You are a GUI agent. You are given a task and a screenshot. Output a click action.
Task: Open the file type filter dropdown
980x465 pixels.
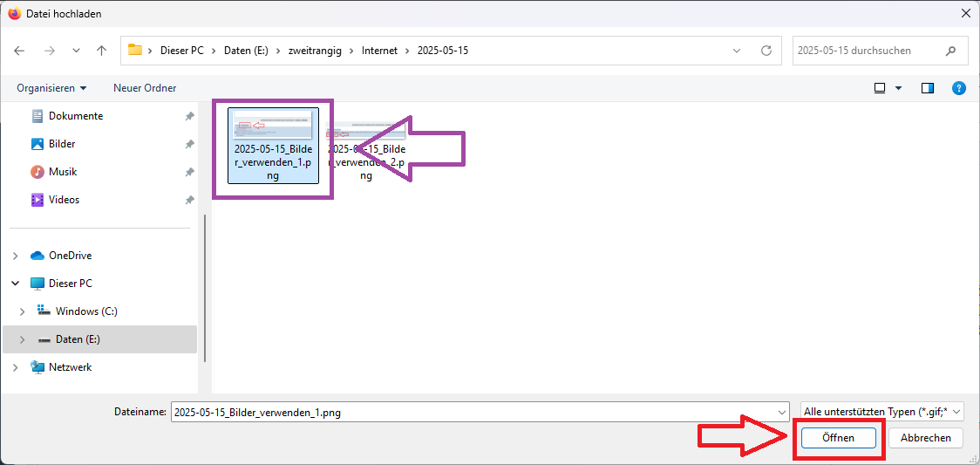click(x=881, y=412)
